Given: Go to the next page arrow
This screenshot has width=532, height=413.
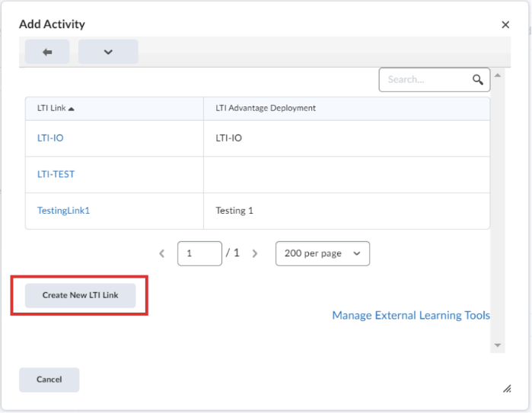Looking at the screenshot, I should point(255,253).
